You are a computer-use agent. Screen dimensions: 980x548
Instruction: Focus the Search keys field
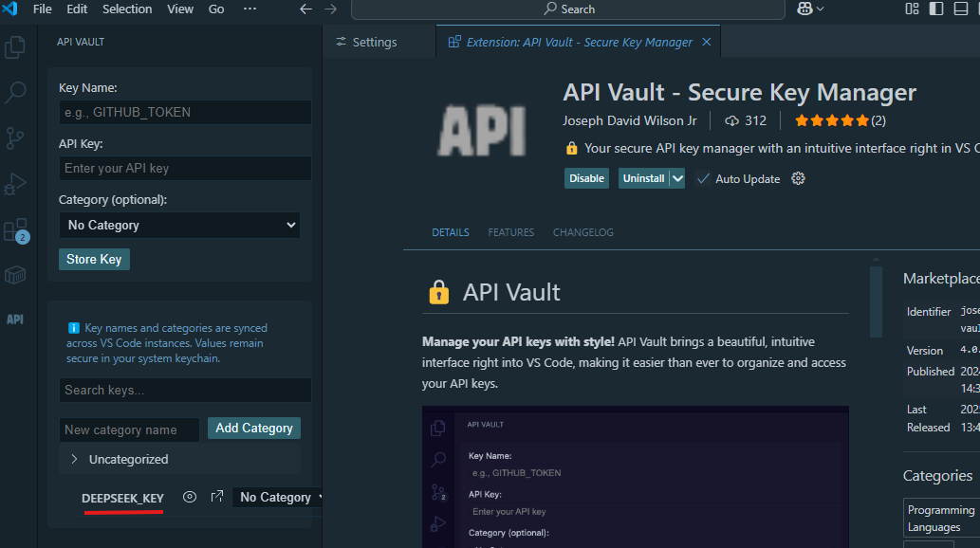[x=185, y=390]
